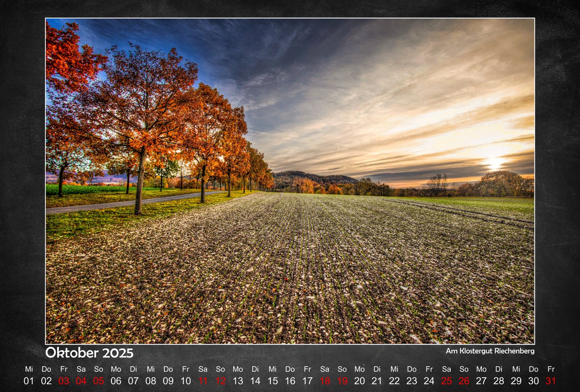Click the caption Am Klostergut Riechenberg
Viewport: 580px width, 392px height.
pos(490,351)
